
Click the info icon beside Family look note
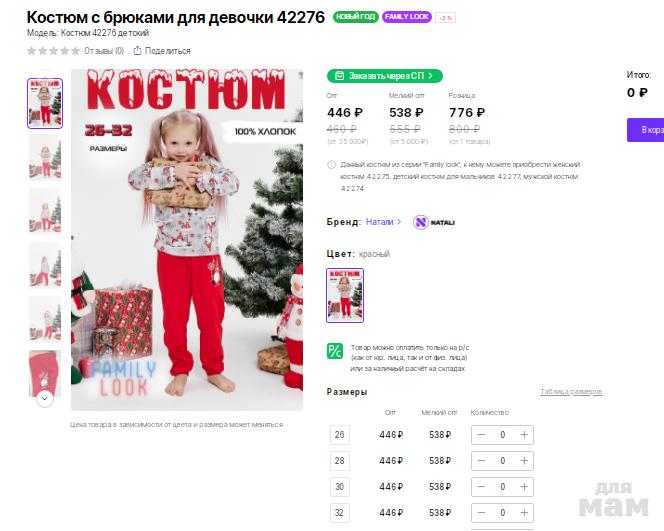[332, 165]
